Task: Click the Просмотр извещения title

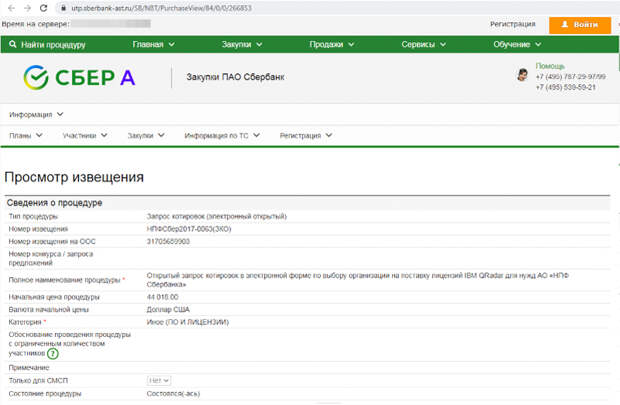Action: pyautogui.click(x=74, y=177)
